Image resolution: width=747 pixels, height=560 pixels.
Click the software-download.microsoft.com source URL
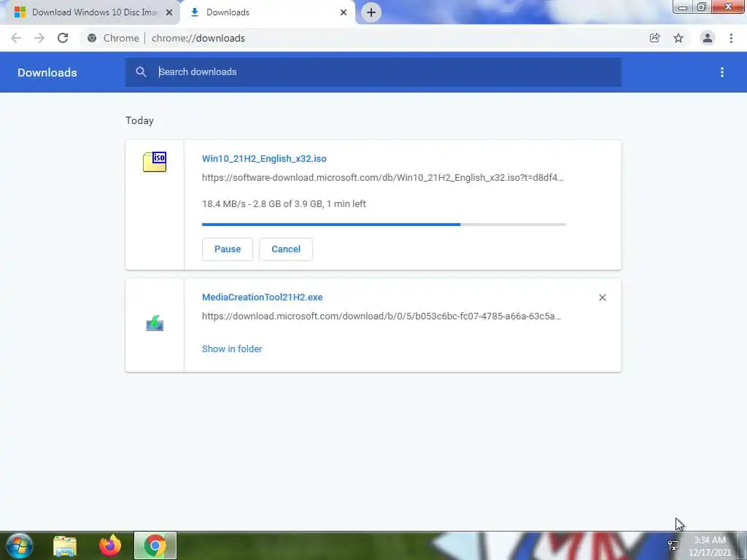(382, 178)
